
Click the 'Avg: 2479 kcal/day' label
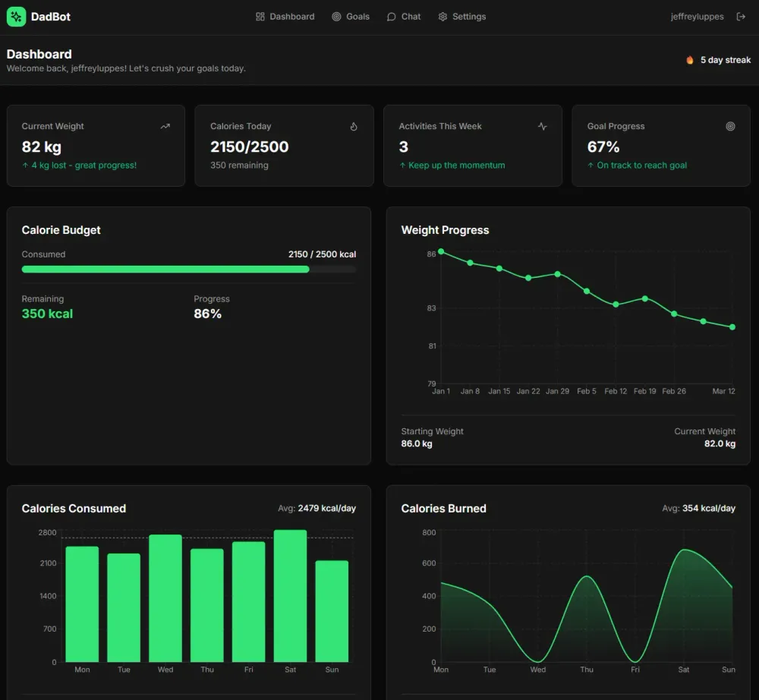click(x=317, y=509)
